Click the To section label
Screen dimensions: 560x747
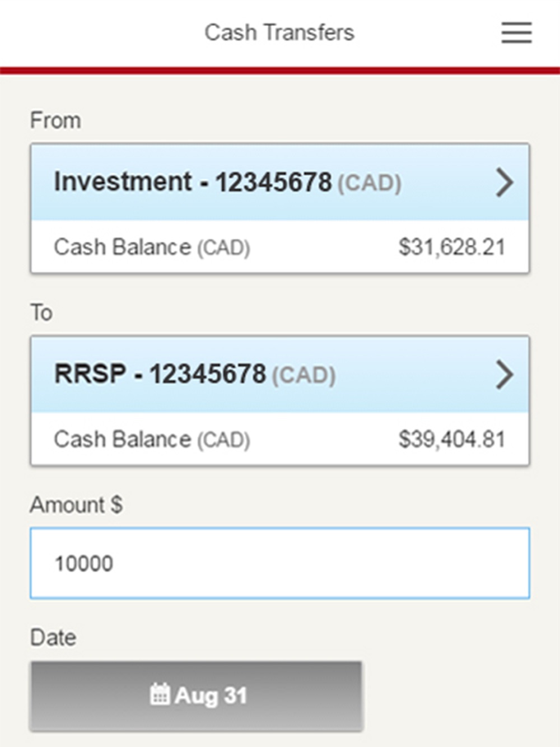41,312
